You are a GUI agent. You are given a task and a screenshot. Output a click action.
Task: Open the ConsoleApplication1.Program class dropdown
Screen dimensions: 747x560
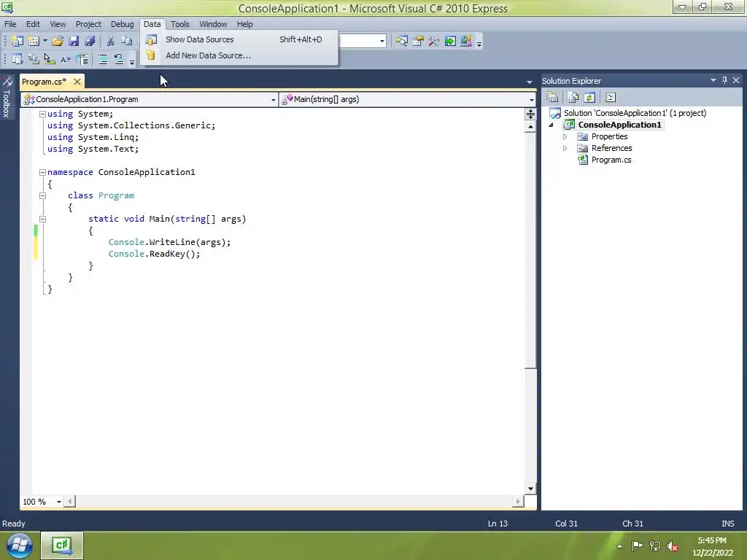(x=274, y=99)
